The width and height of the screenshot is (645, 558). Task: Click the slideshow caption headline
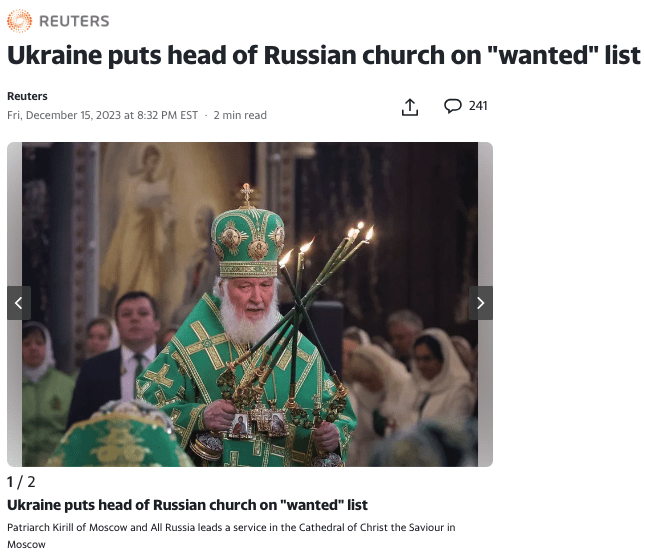(187, 505)
